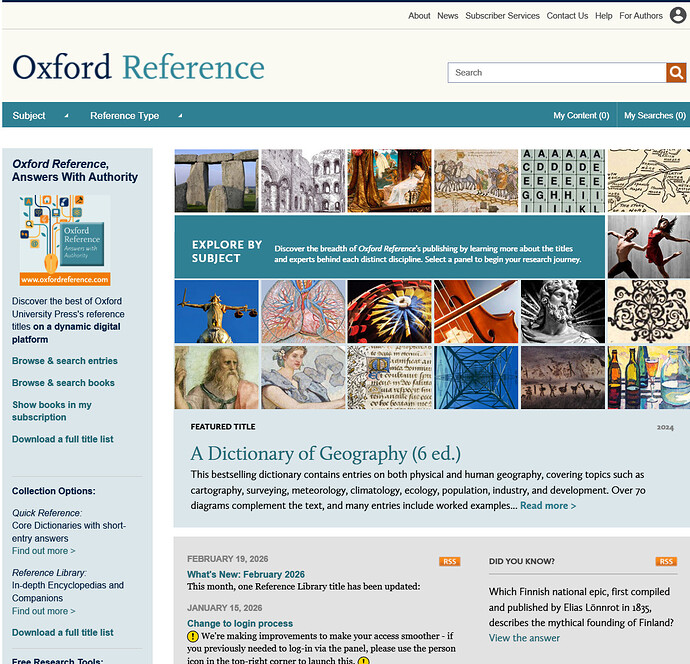This screenshot has width=690, height=664.
Task: Click the oxfordreference.com promo image in sidebar
Action: pyautogui.click(x=65, y=241)
